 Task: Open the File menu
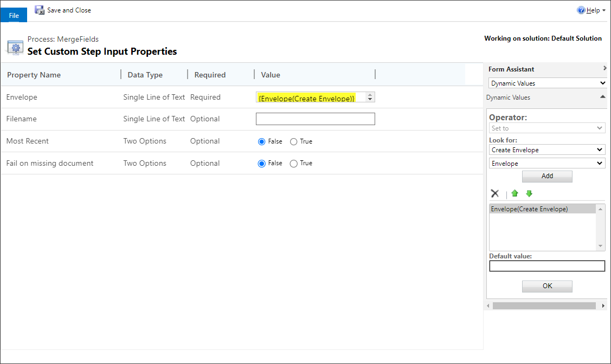(x=14, y=15)
